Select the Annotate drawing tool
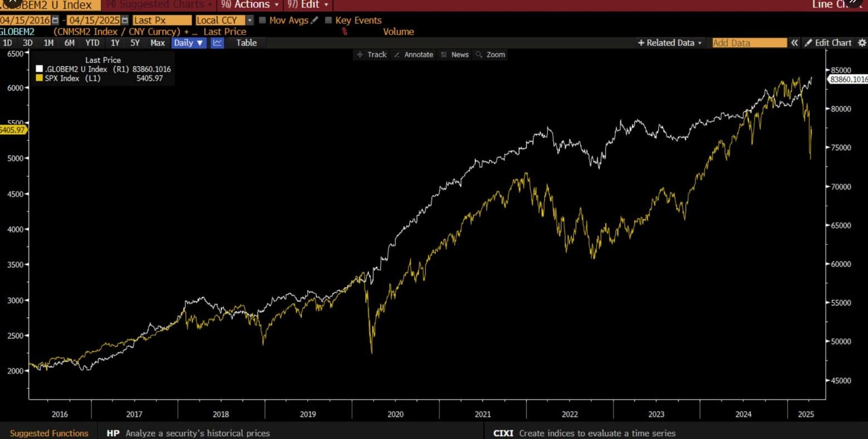The width and height of the screenshot is (868, 439). [413, 55]
